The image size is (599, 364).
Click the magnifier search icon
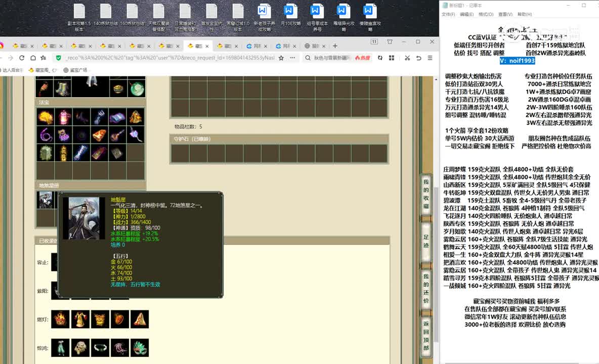(x=308, y=58)
